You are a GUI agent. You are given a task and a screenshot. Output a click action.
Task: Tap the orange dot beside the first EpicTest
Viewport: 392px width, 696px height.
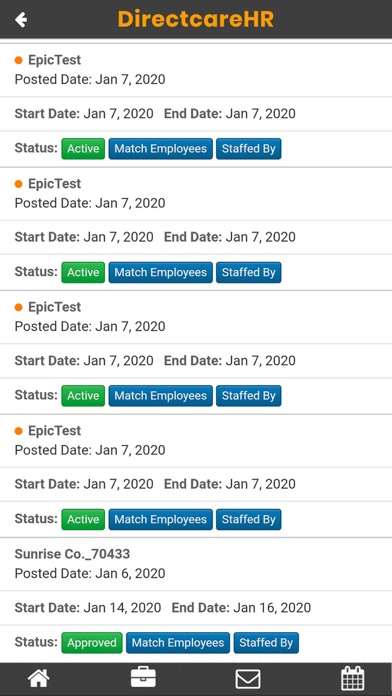[x=19, y=60]
